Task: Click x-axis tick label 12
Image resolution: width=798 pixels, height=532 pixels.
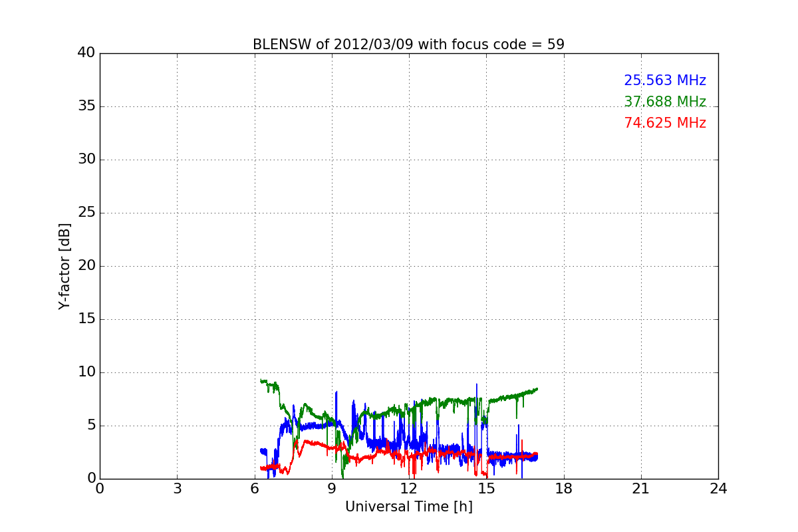Action: 409,489
